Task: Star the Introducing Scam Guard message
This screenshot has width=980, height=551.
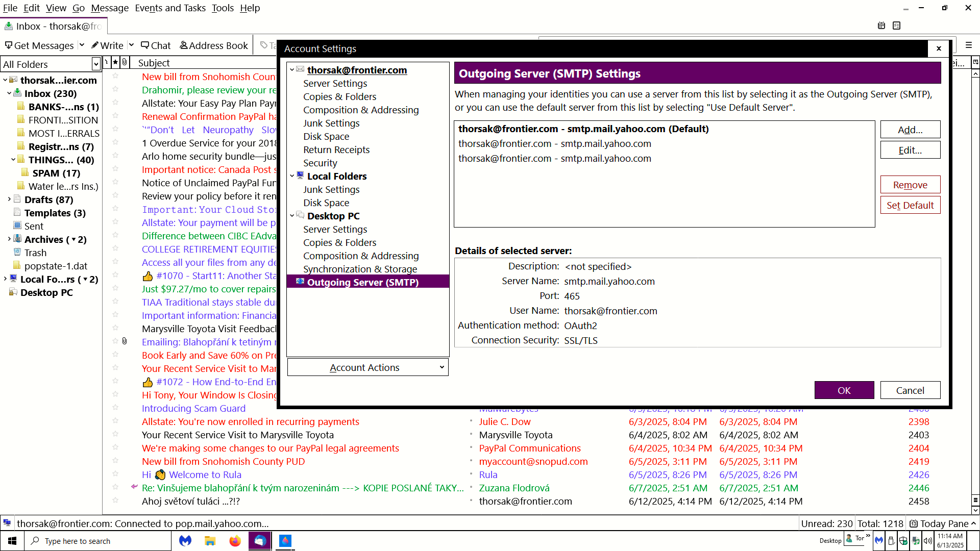Action: 115,407
